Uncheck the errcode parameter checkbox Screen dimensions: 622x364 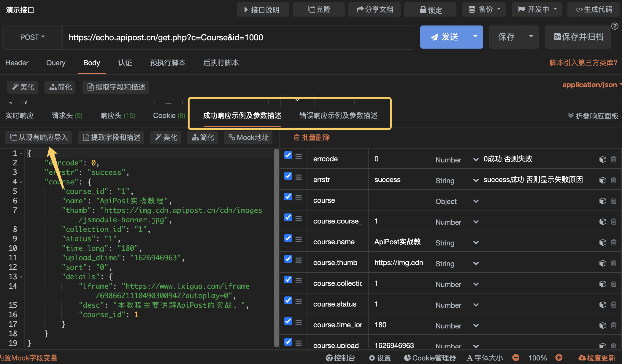coord(288,155)
